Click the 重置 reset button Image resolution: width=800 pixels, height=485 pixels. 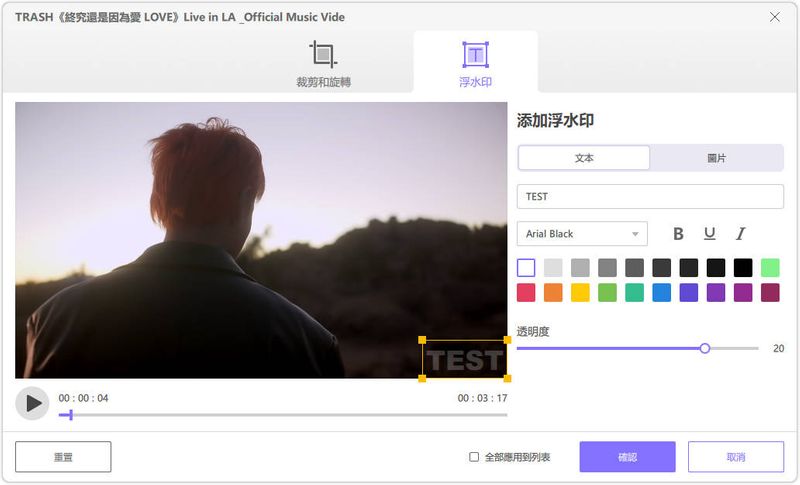tap(63, 457)
